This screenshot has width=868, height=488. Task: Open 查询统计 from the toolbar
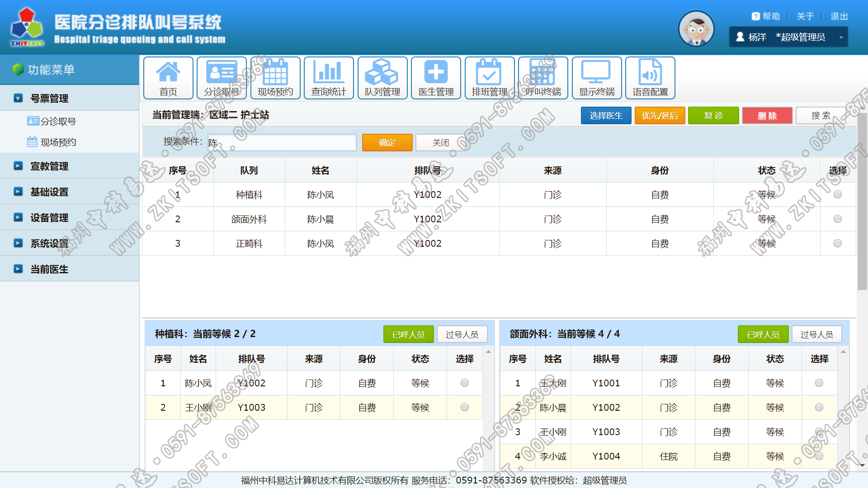coord(329,77)
